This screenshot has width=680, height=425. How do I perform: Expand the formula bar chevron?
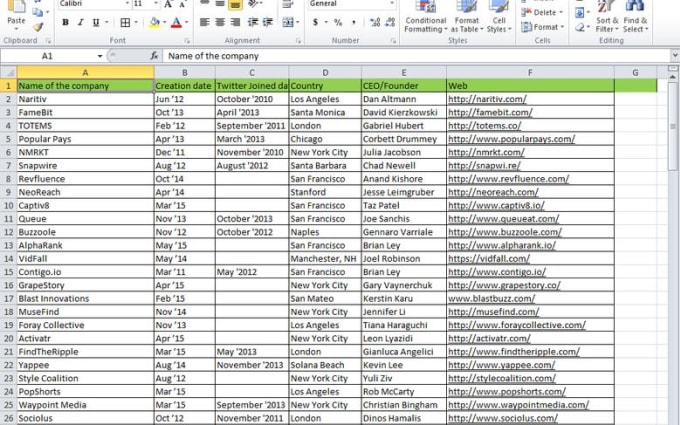tap(674, 56)
